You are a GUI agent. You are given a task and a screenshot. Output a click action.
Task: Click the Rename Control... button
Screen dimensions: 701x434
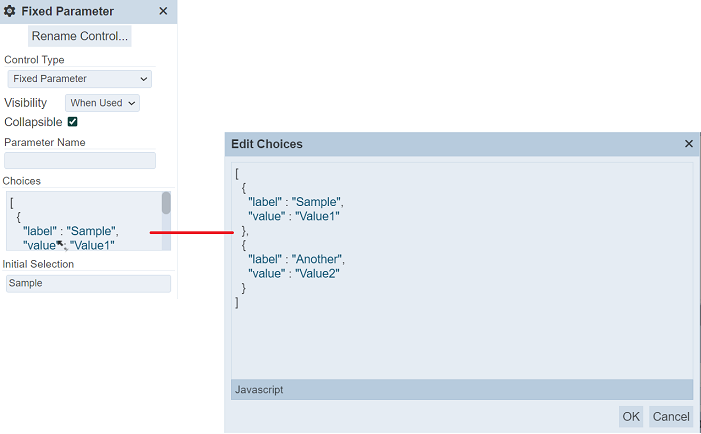click(80, 36)
